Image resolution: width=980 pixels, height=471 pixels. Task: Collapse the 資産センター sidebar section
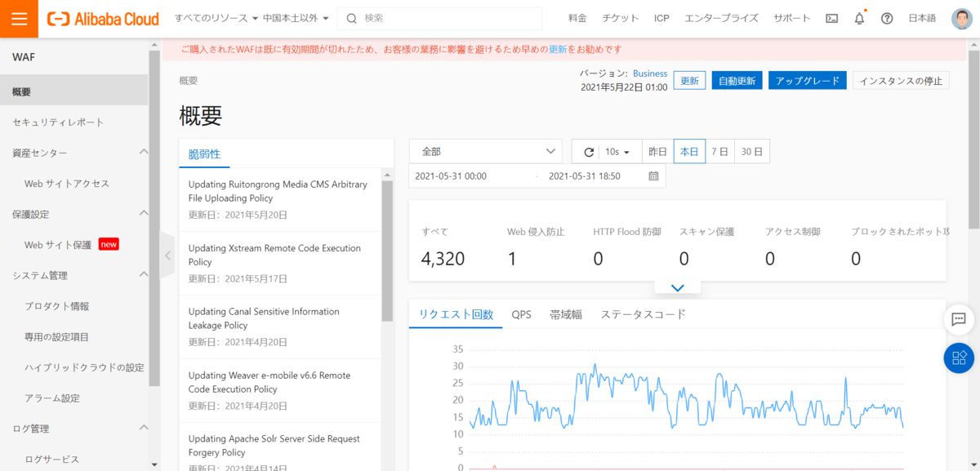[144, 153]
